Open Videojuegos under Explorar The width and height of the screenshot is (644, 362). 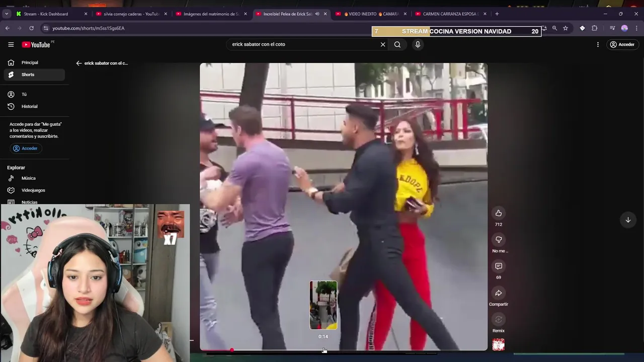coord(34,190)
